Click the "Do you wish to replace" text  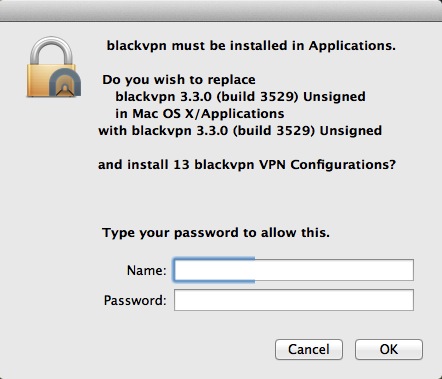click(179, 80)
